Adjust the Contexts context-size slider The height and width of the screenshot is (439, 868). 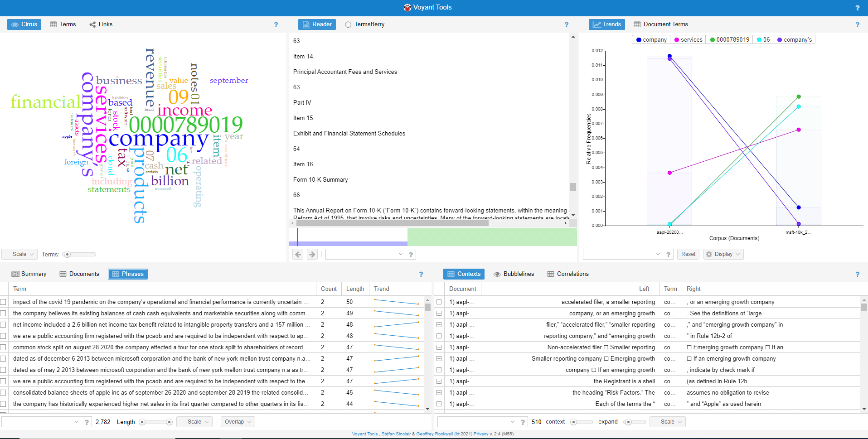581,422
